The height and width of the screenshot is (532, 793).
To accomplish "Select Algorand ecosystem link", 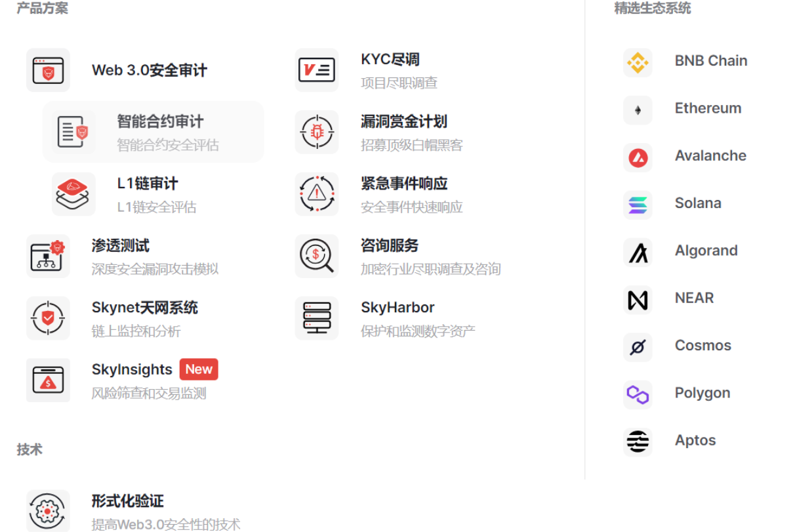I will [x=706, y=251].
